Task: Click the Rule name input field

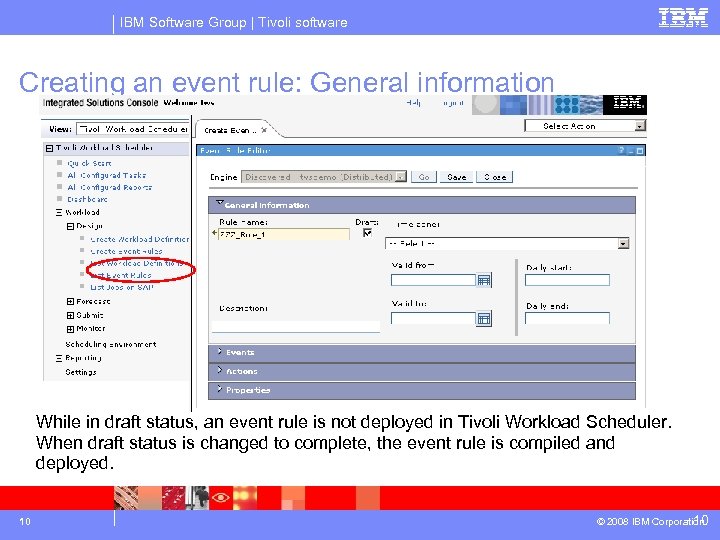Action: pos(283,234)
